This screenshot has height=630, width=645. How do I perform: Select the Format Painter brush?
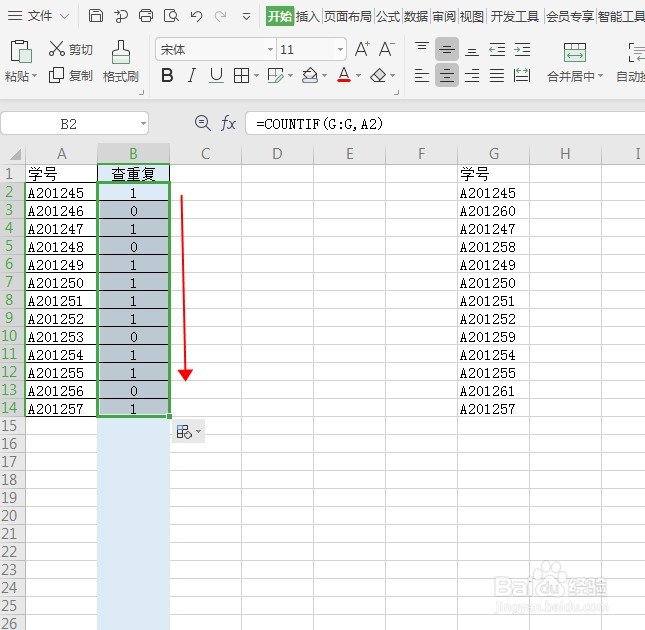(x=121, y=51)
